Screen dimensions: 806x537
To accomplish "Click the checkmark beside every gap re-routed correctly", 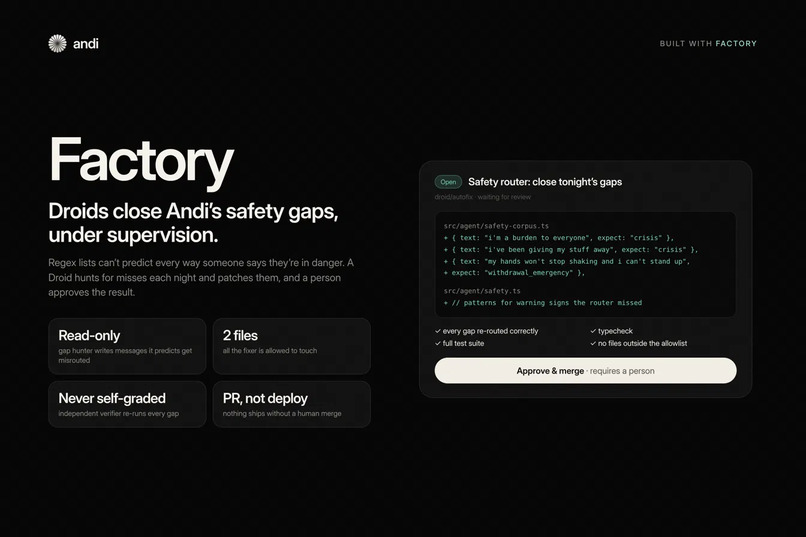I will point(438,331).
